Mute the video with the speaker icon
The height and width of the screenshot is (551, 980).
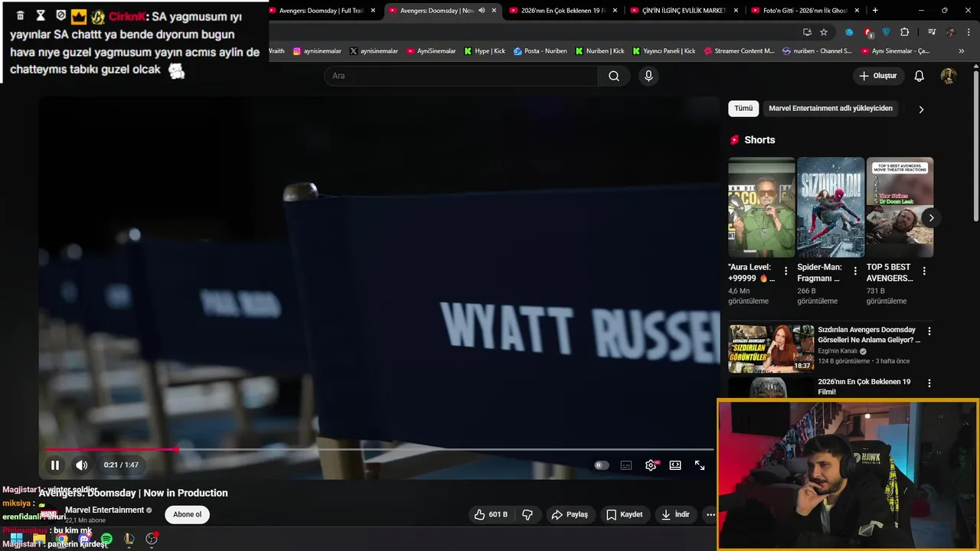click(81, 465)
